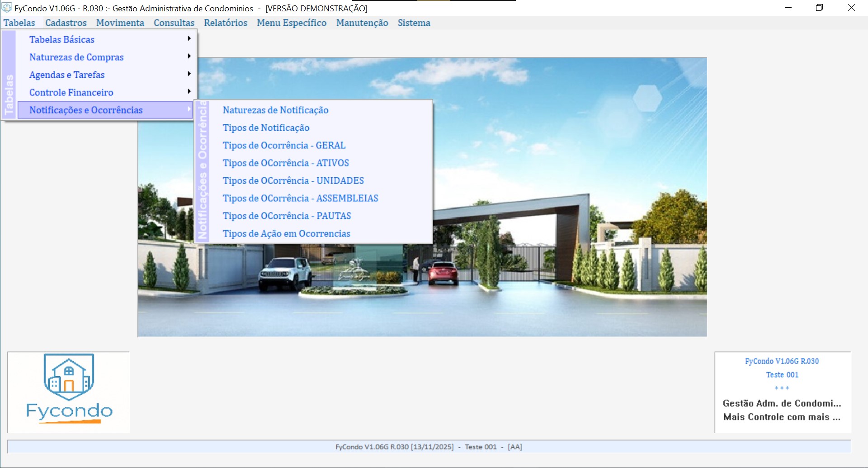Open the Relatórios menu
The width and height of the screenshot is (868, 468).
pyautogui.click(x=225, y=23)
